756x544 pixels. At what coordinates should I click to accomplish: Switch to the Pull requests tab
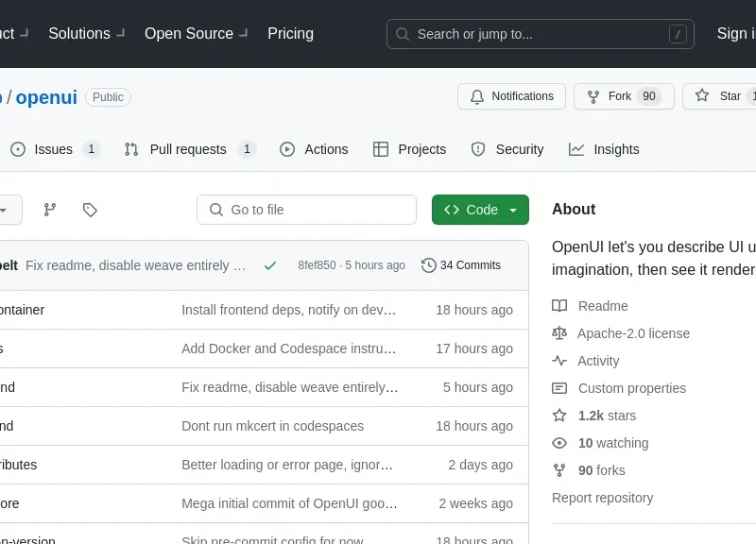188,149
